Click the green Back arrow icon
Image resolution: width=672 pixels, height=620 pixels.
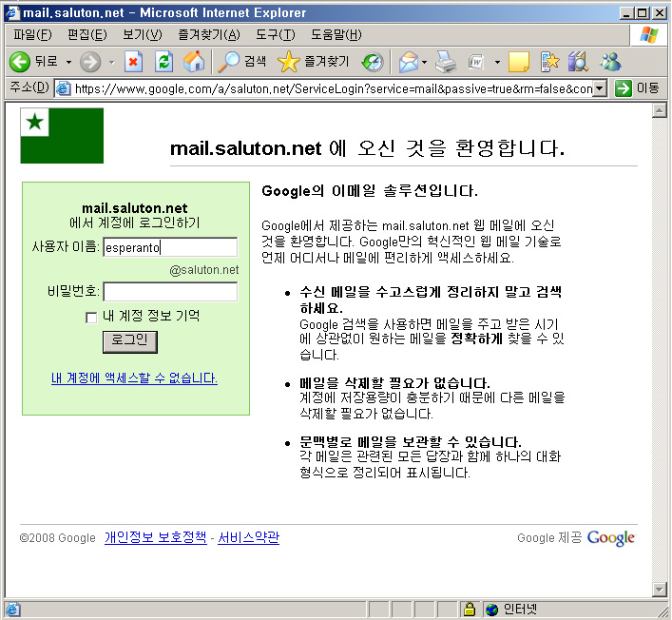[19, 62]
